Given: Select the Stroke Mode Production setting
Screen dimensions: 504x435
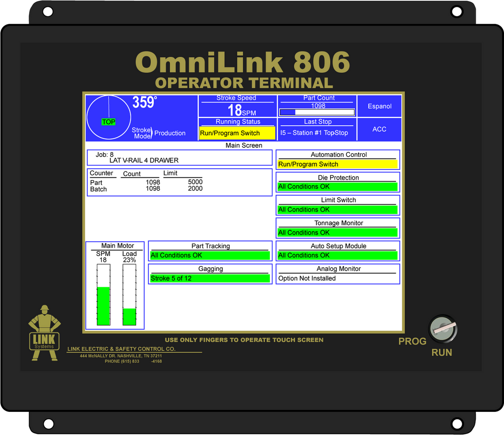Looking at the screenshot, I should click(x=159, y=133).
